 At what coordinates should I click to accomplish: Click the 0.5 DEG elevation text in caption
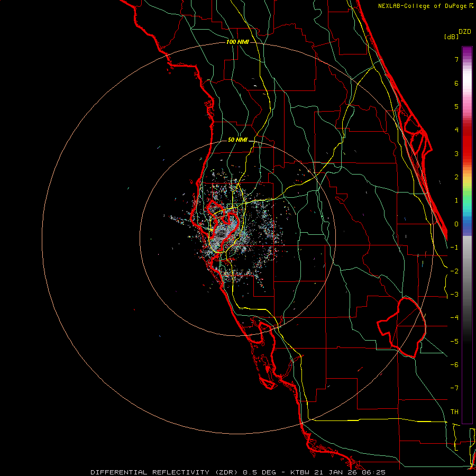coord(259,472)
